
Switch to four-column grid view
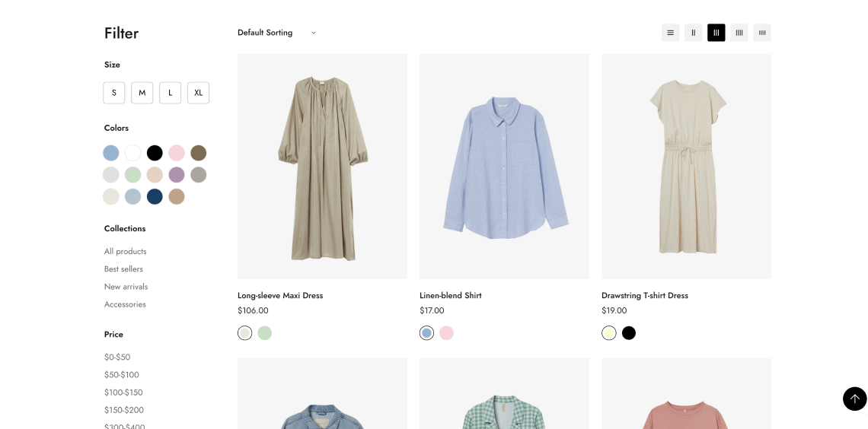pos(739,33)
